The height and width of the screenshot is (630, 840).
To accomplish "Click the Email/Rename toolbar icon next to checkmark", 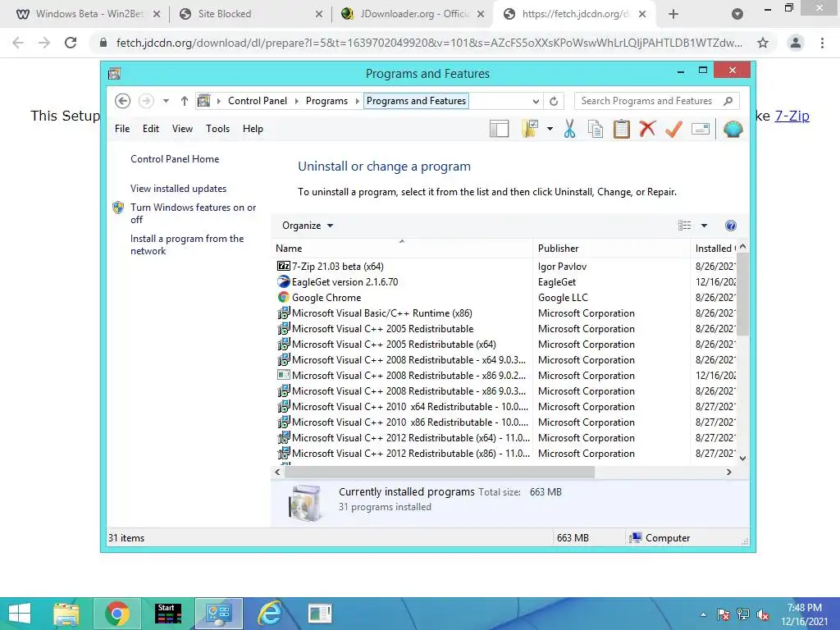I will coord(701,129).
